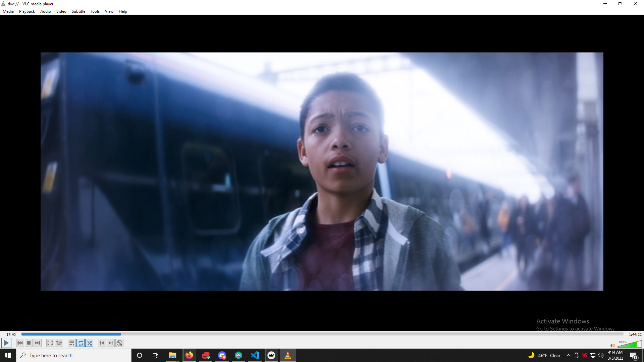The width and height of the screenshot is (644, 362).
Task: Open the crown circle app icon
Action: point(271,355)
